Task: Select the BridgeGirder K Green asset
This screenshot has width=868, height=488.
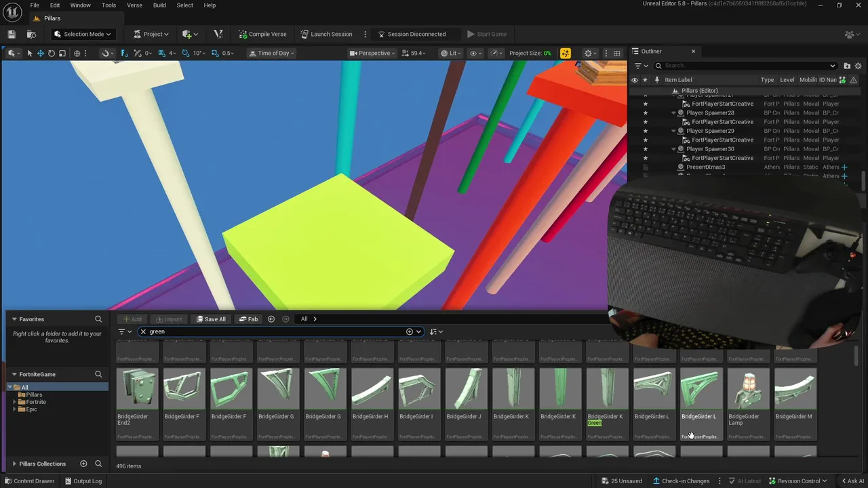Action: coord(607,403)
